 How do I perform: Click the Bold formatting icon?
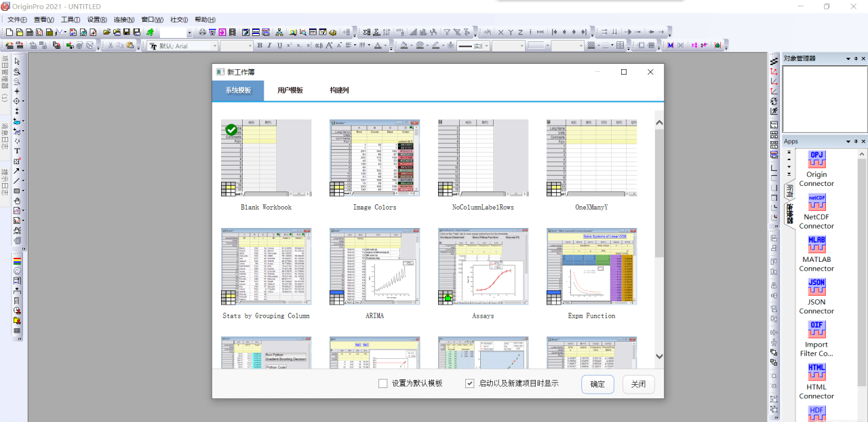pos(259,45)
